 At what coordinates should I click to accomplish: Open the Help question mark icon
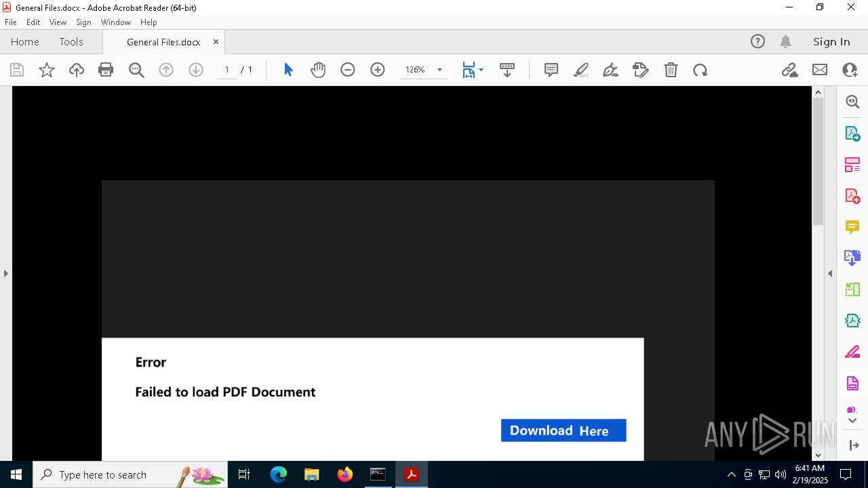pos(757,41)
